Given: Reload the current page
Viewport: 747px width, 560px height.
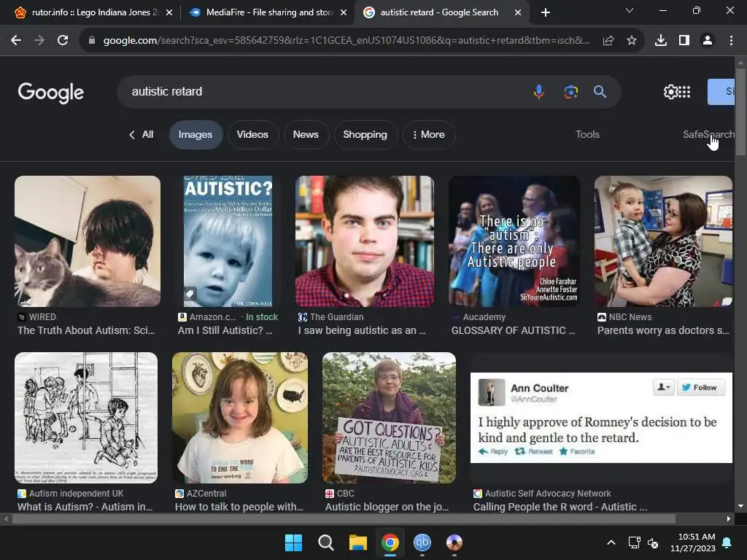Looking at the screenshot, I should pos(63,41).
